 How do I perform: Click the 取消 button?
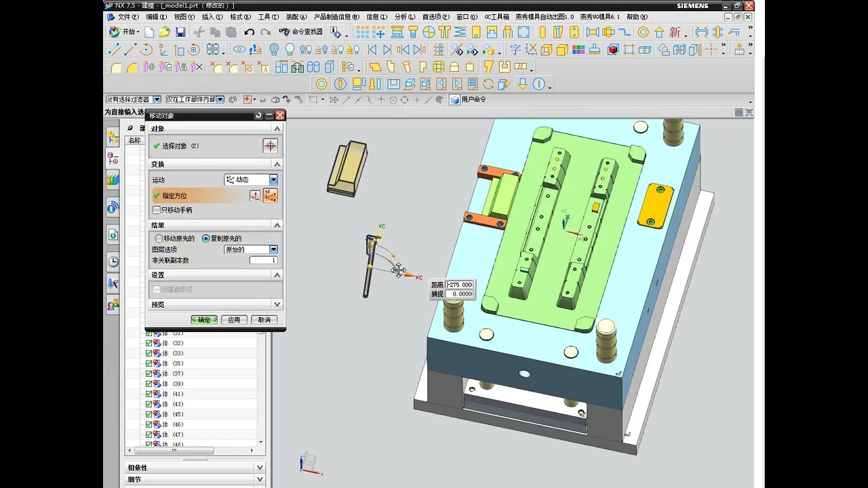click(x=264, y=320)
